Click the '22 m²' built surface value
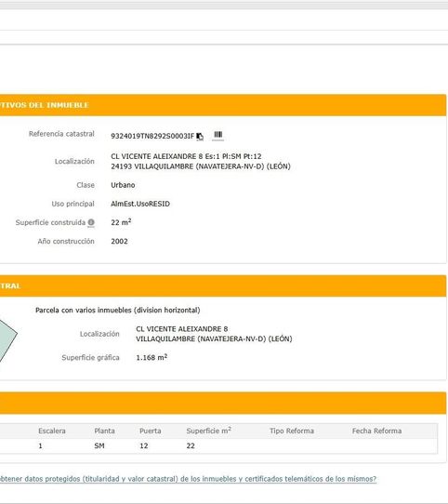448x504 pixels. [121, 222]
